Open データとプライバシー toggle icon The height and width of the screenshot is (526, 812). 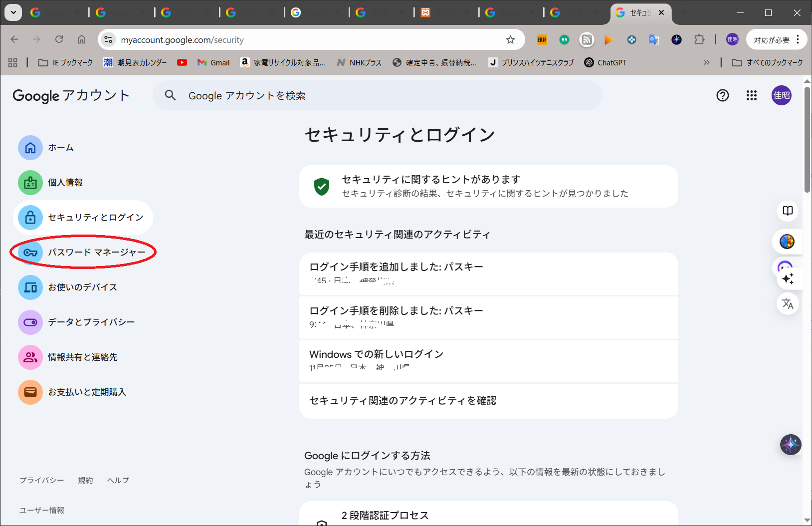[x=30, y=322]
